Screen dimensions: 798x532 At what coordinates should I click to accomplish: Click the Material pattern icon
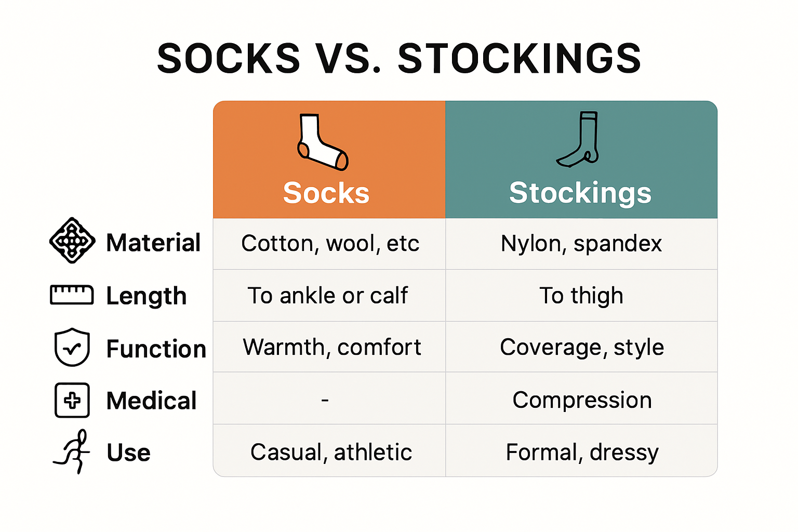tap(72, 241)
